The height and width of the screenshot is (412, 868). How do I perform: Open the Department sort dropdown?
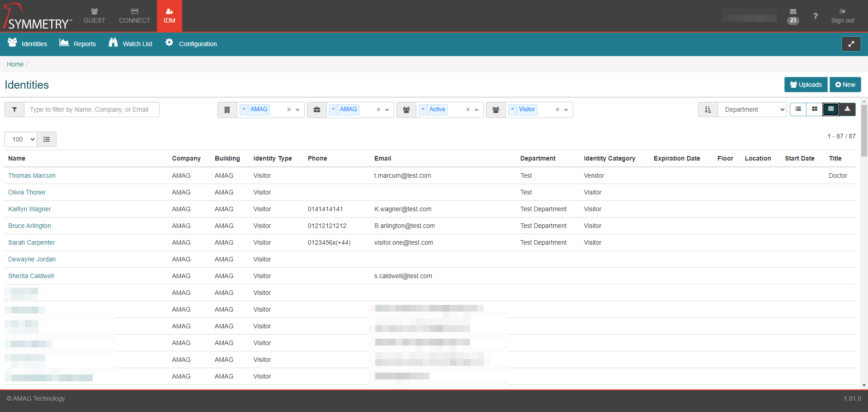(752, 109)
